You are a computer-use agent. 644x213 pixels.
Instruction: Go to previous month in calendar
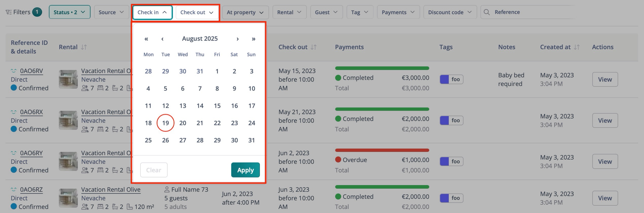pyautogui.click(x=162, y=39)
